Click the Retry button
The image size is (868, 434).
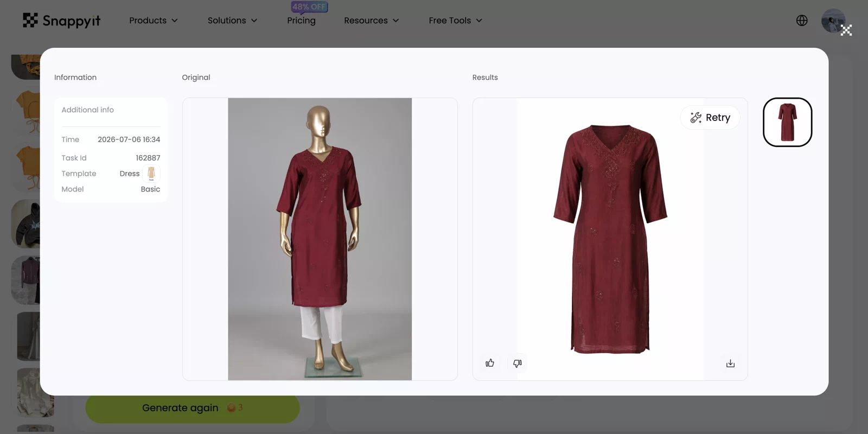click(x=710, y=118)
